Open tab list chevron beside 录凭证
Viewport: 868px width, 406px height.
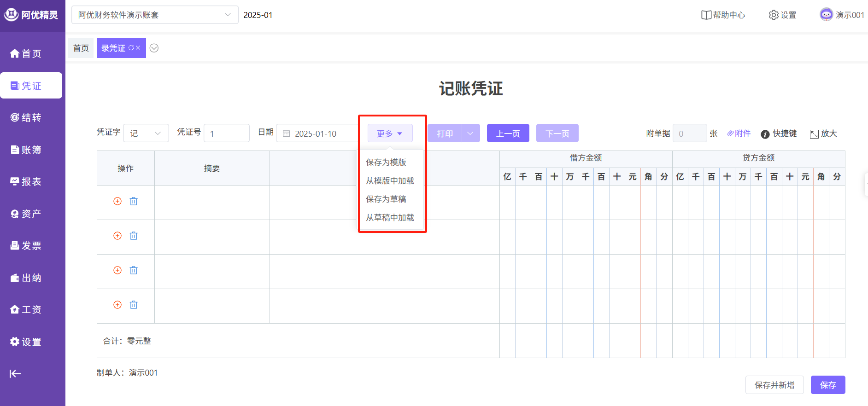(x=154, y=48)
